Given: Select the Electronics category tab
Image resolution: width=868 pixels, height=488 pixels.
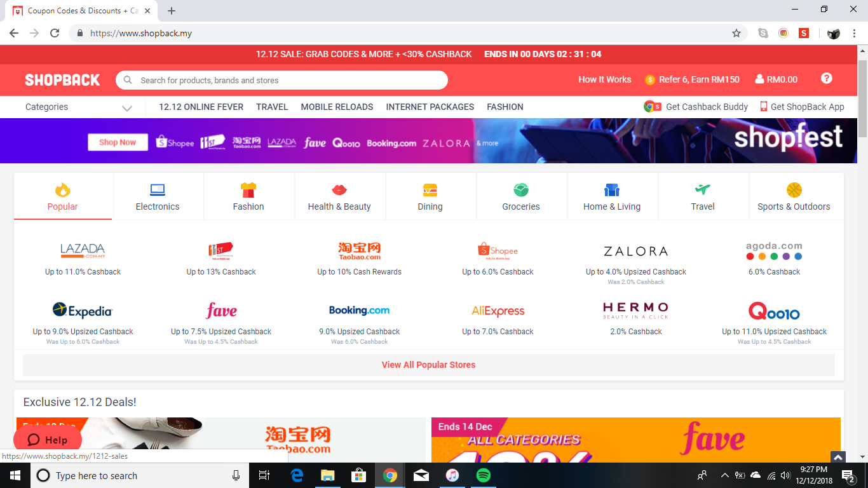Looking at the screenshot, I should coord(158,197).
